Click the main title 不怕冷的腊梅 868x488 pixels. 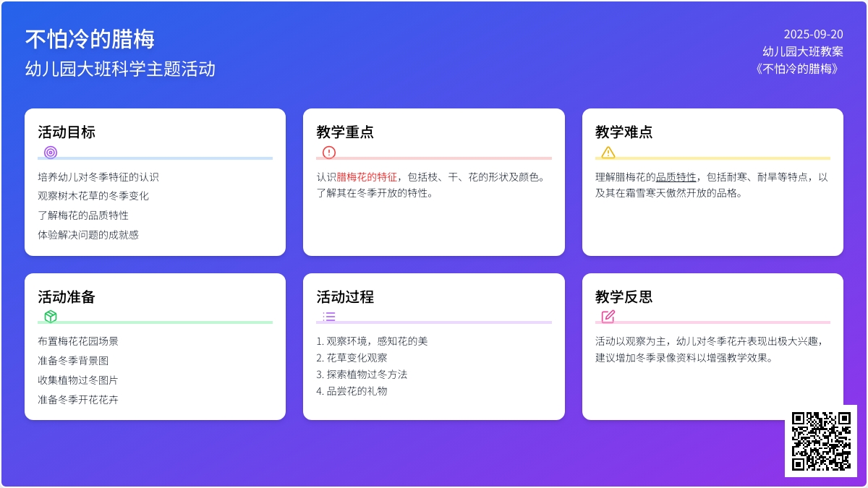click(x=90, y=39)
